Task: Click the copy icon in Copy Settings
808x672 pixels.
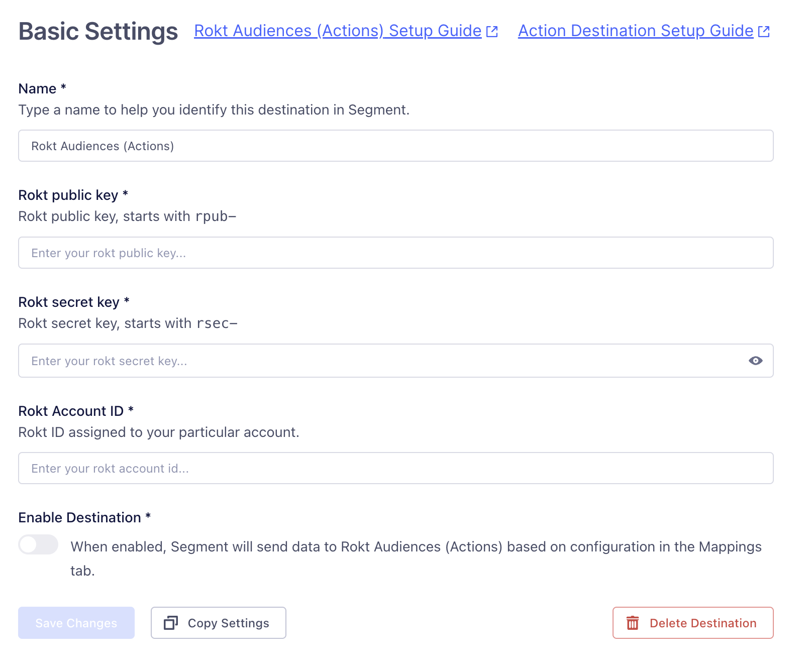Action: tap(171, 623)
